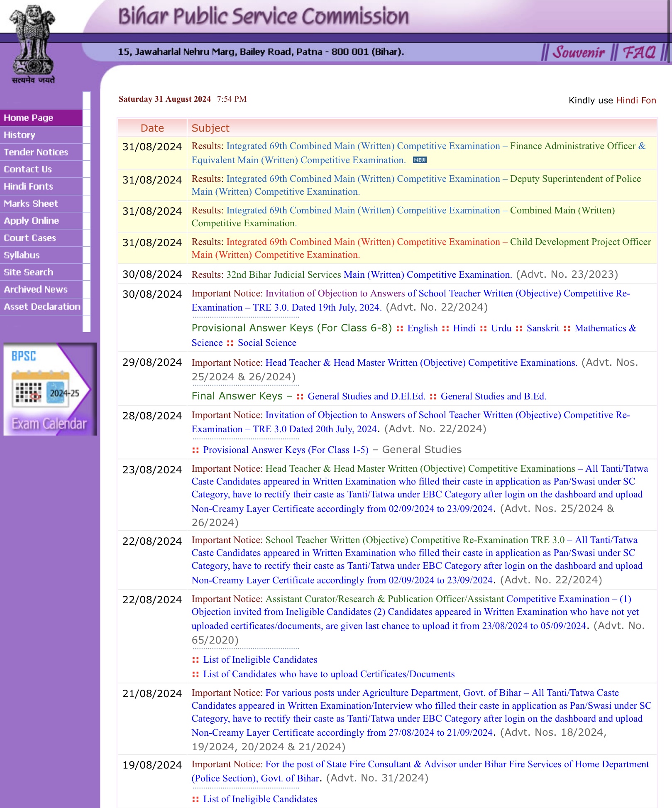Go to Contact Us page

point(41,169)
